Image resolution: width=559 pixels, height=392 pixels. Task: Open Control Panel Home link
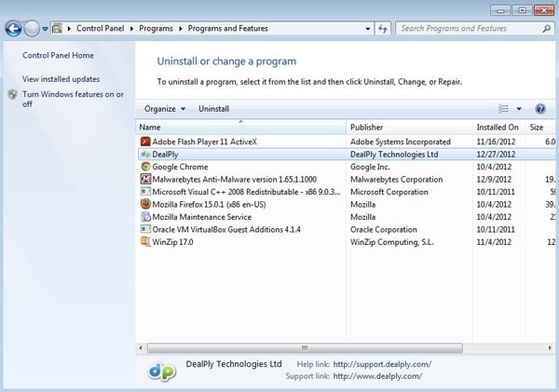[58, 55]
